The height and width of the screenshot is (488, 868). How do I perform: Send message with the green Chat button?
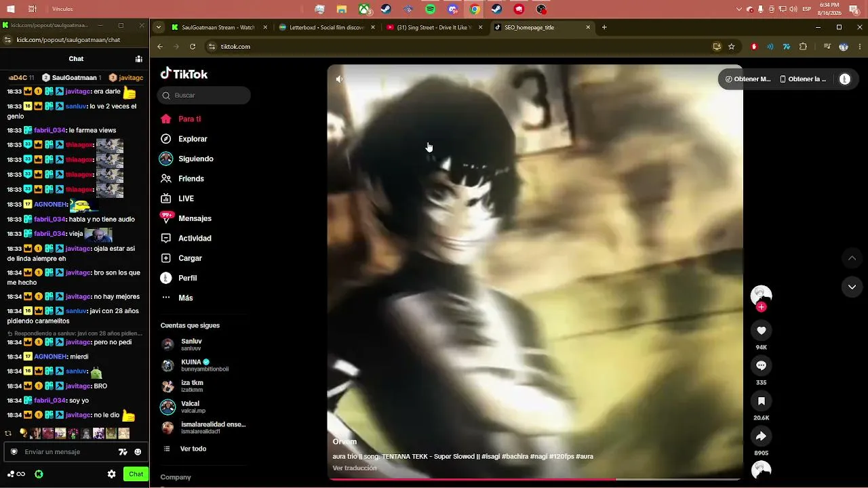[x=136, y=474]
